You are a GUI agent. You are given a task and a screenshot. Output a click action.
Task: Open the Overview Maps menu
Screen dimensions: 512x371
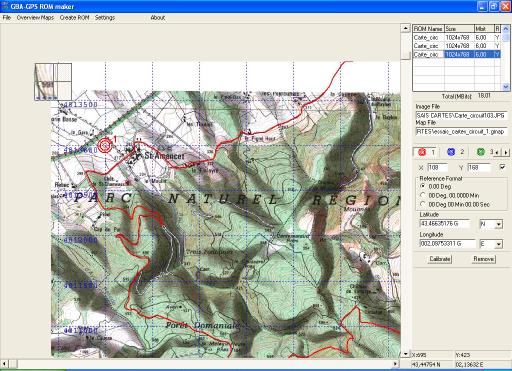tap(35, 18)
